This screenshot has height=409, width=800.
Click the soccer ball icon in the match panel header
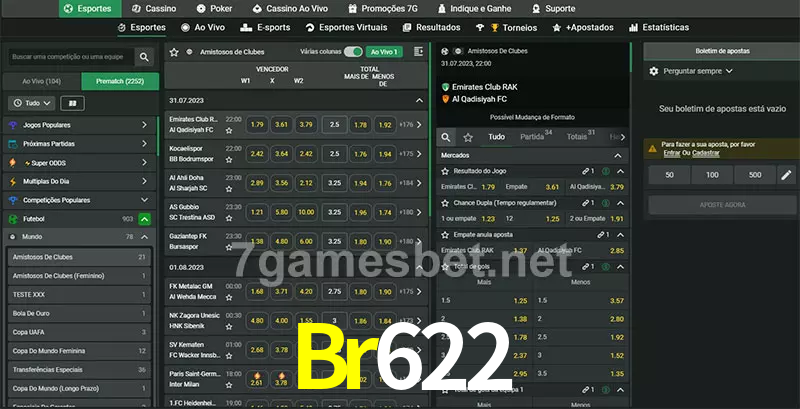click(x=445, y=52)
